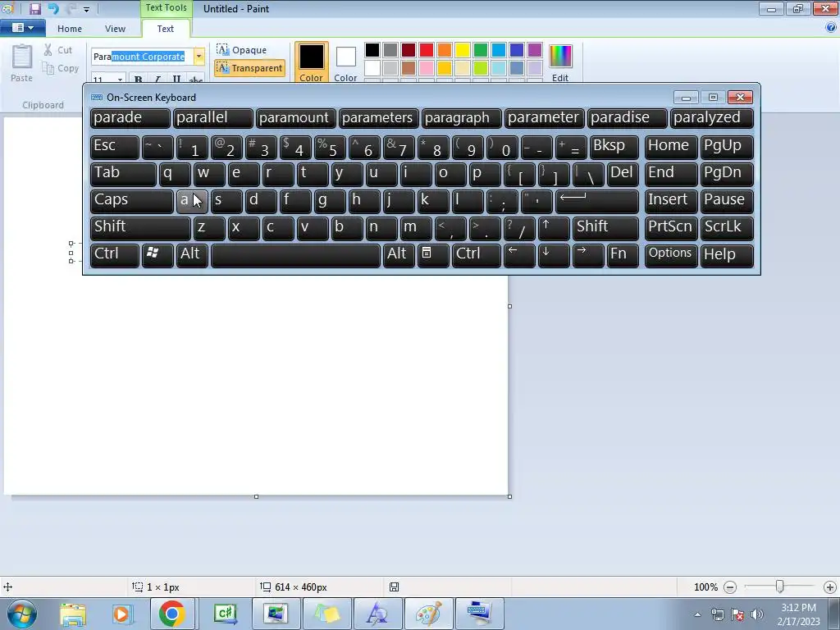
Task: Click the Cut scissors button
Action: pos(58,50)
